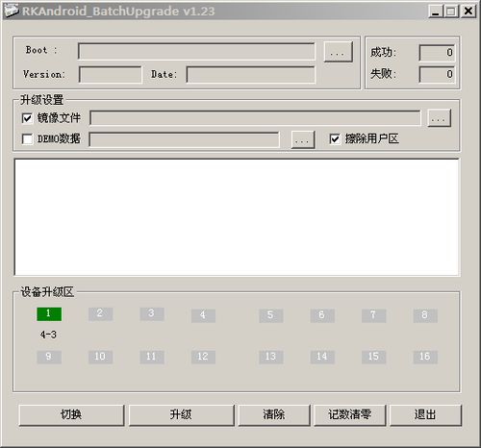481x448 pixels.
Task: Click the 镜像文件 path field
Action: coord(255,118)
